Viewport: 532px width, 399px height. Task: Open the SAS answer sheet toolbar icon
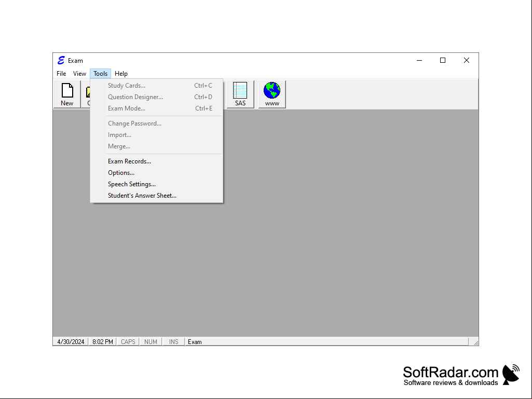(240, 94)
